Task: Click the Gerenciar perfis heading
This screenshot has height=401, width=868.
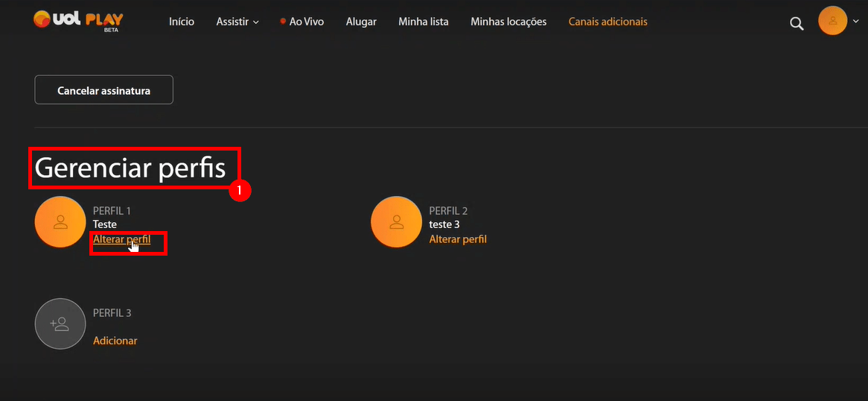Action: [x=130, y=168]
